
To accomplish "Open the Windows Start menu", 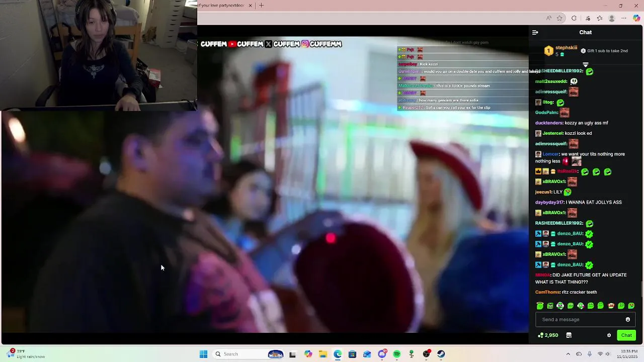I will [x=203, y=354].
